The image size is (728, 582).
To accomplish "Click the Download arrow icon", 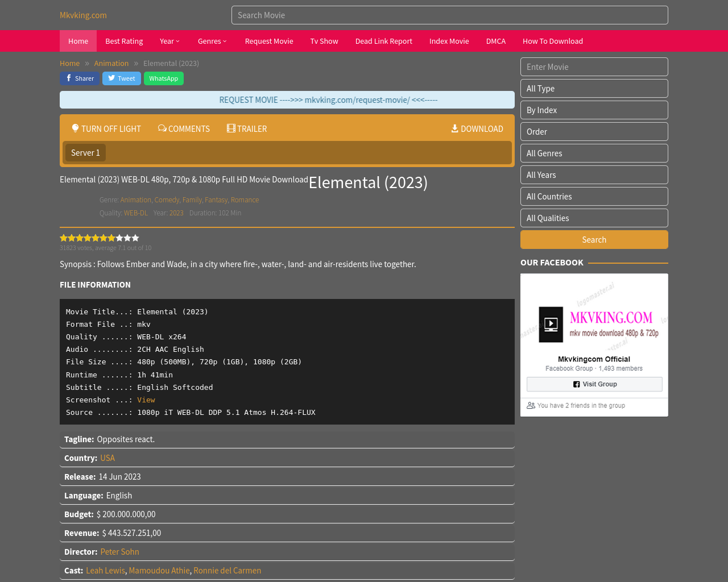I will coord(455,128).
